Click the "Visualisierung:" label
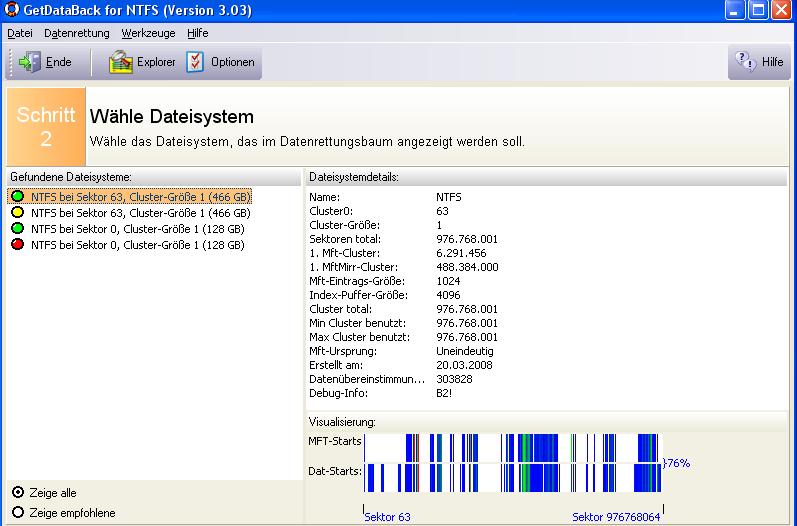Screen dimensions: 797x526 click(x=342, y=422)
